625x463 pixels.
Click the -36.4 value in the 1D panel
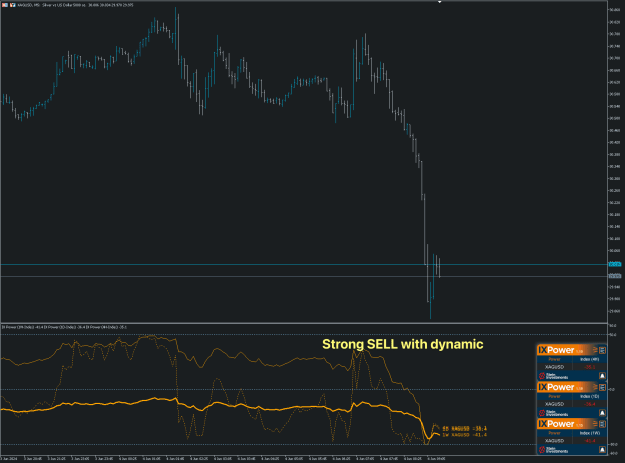tap(590, 404)
